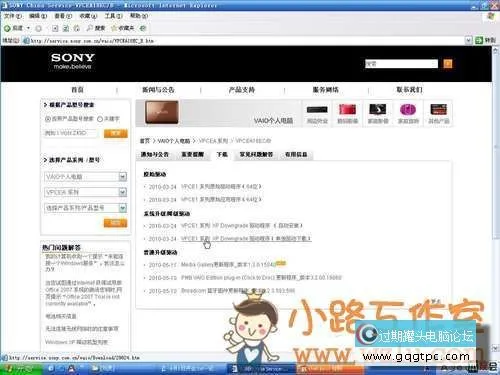Open the first FAQ entry under 热门问题解答
The width and height of the screenshot is (500, 375).
pos(85,263)
